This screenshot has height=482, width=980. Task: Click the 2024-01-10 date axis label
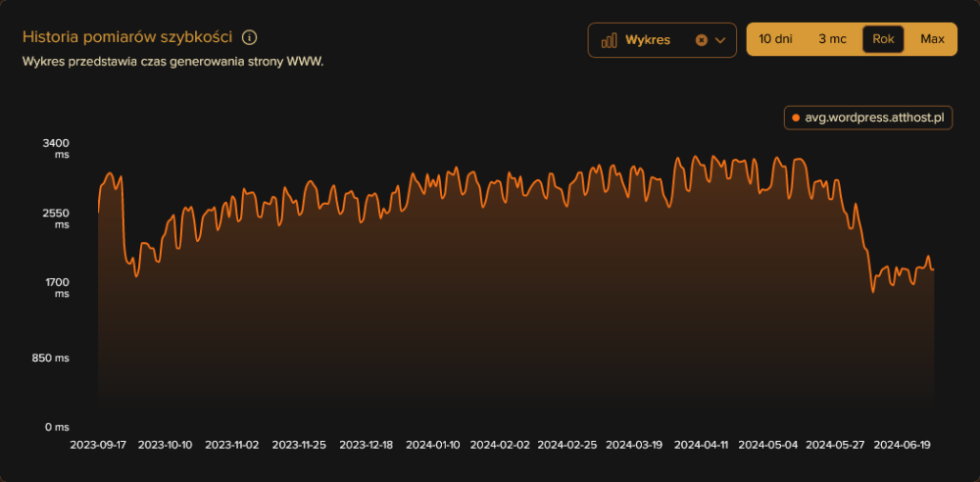(433, 444)
